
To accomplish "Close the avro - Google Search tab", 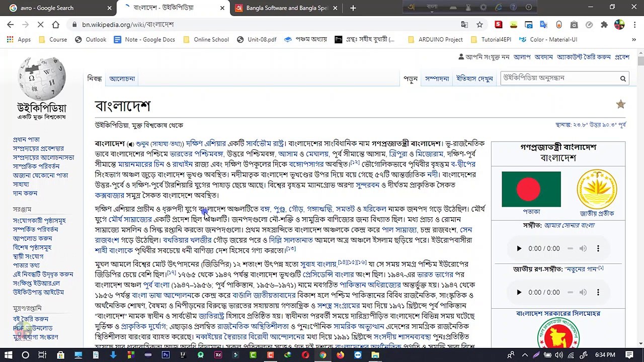I will pos(109,8).
